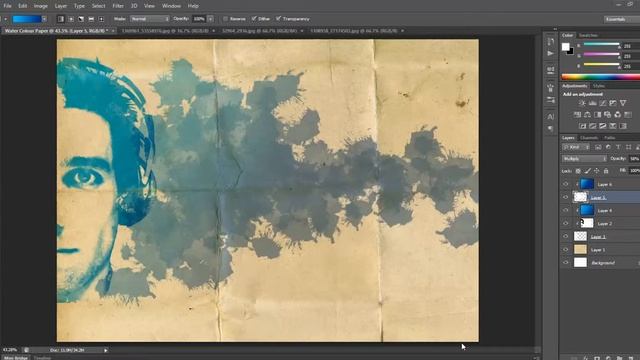Switch to the Styles tab
Screen dimensions: 640x360
(x=598, y=86)
